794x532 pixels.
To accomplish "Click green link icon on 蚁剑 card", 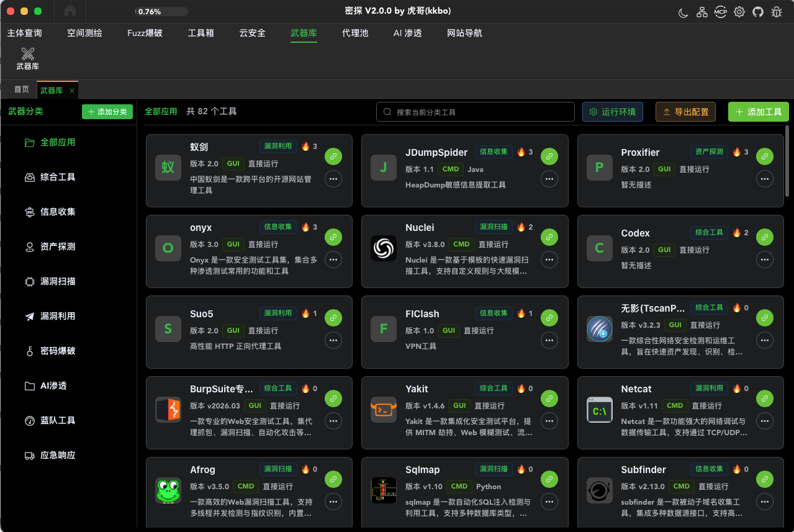I will [x=333, y=156].
